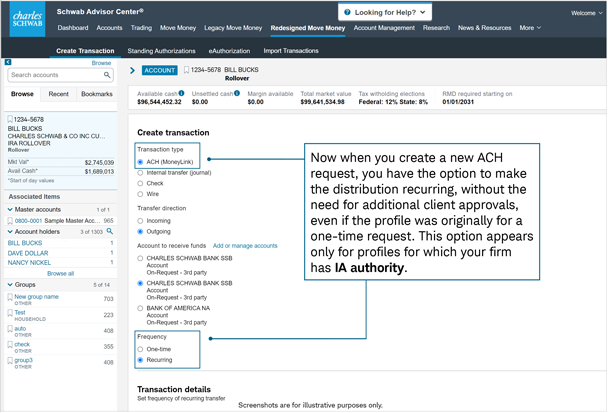Screen dimensions: 608x413
Task: Set frequency to One-time
Action: [140, 349]
